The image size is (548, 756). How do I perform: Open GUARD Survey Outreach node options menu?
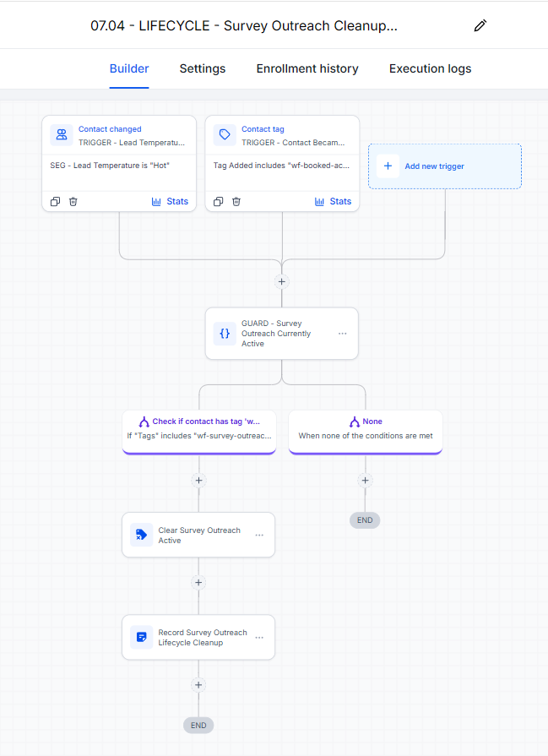[x=343, y=333]
